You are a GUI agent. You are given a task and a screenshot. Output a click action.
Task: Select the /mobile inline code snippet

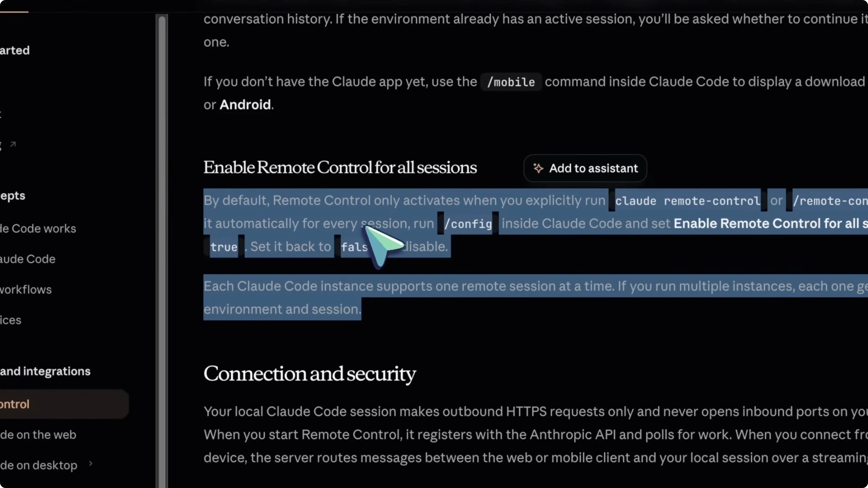pyautogui.click(x=510, y=82)
